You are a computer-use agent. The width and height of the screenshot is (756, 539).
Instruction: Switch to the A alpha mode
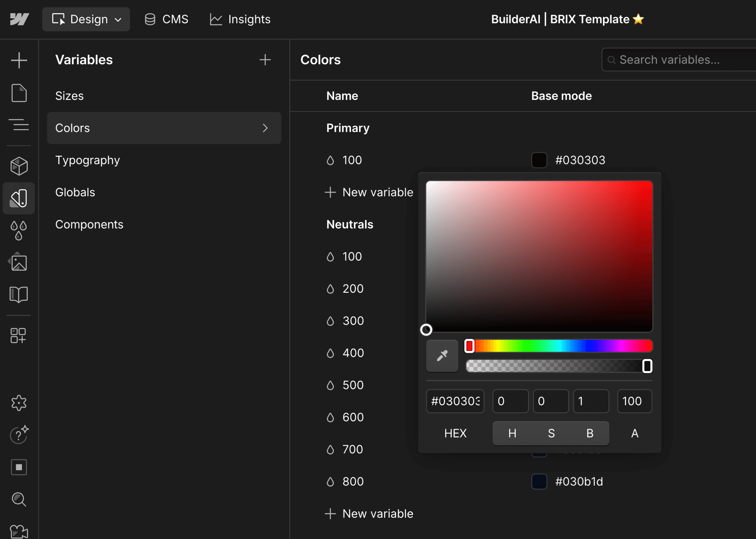tap(634, 433)
